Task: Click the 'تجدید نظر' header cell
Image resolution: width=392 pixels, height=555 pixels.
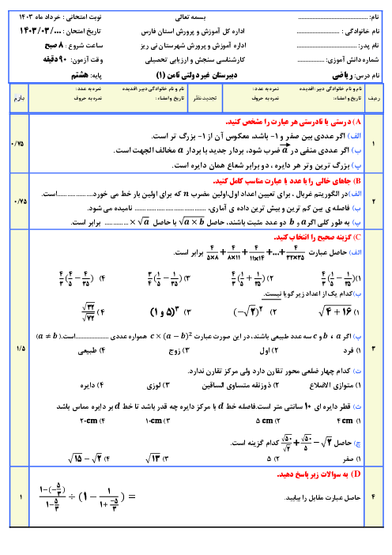Action: (x=205, y=98)
